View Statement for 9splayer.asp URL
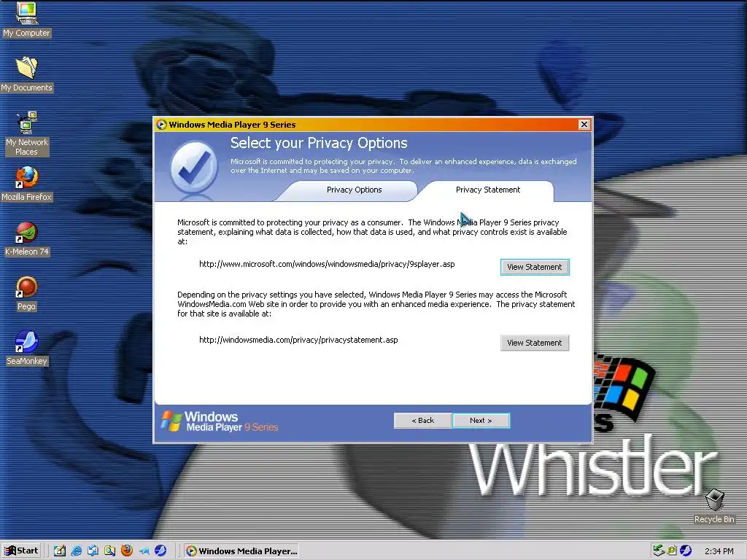Screen dimensions: 747x560 click(535, 267)
